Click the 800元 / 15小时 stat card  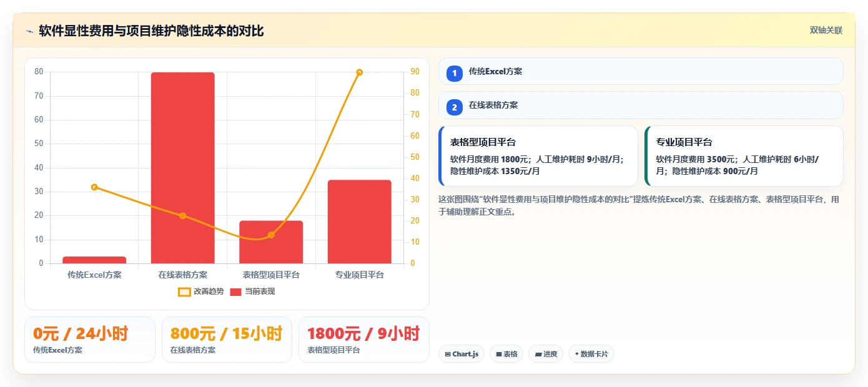[227, 340]
